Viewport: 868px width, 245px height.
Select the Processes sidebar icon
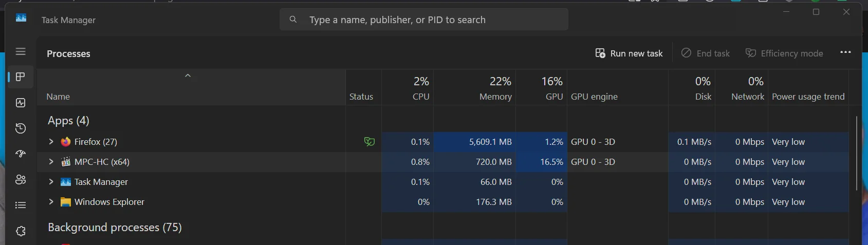pos(21,77)
